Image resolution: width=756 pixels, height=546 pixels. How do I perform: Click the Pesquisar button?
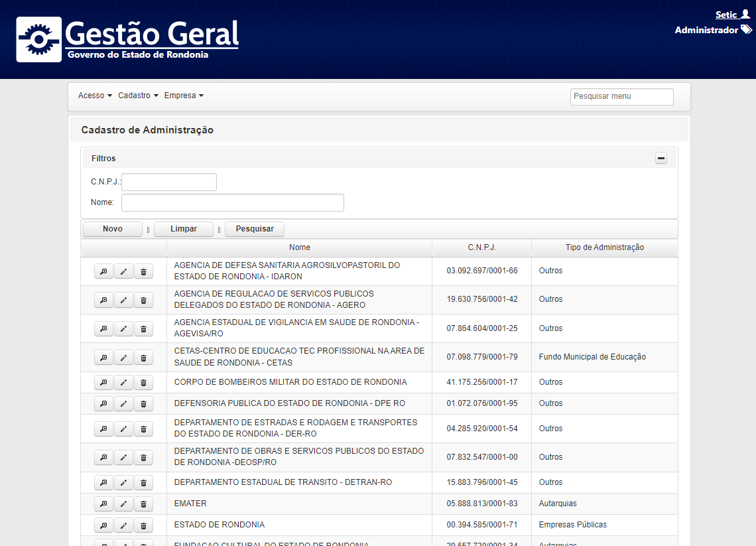click(x=255, y=229)
